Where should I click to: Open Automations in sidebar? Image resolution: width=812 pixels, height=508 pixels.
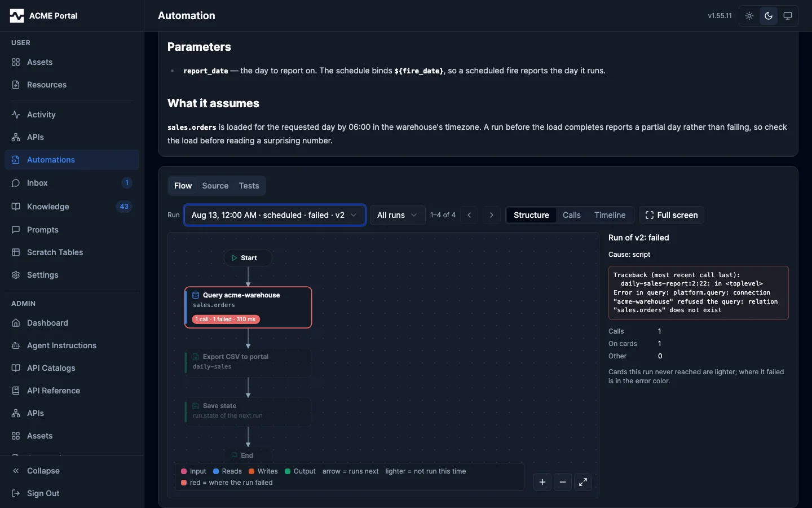pos(72,160)
